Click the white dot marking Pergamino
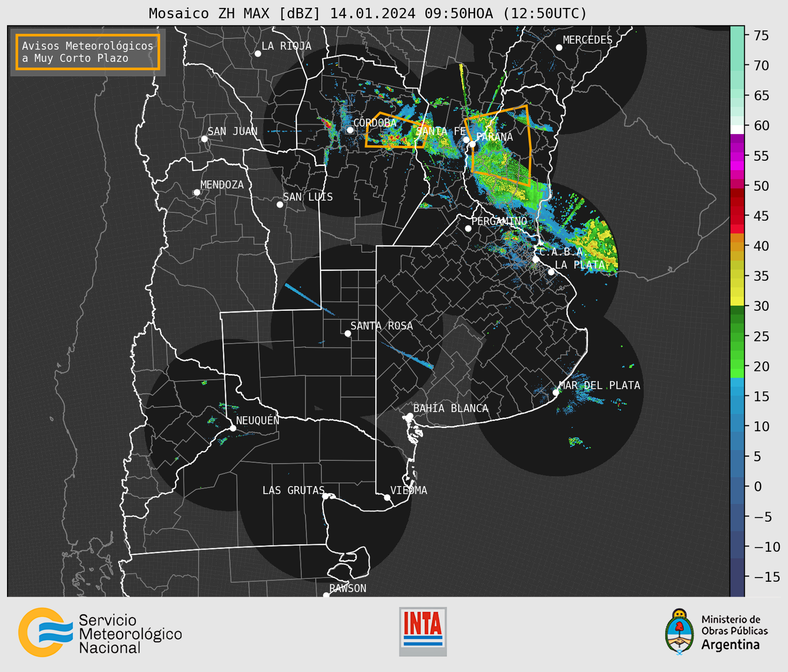The width and height of the screenshot is (788, 672). [468, 229]
